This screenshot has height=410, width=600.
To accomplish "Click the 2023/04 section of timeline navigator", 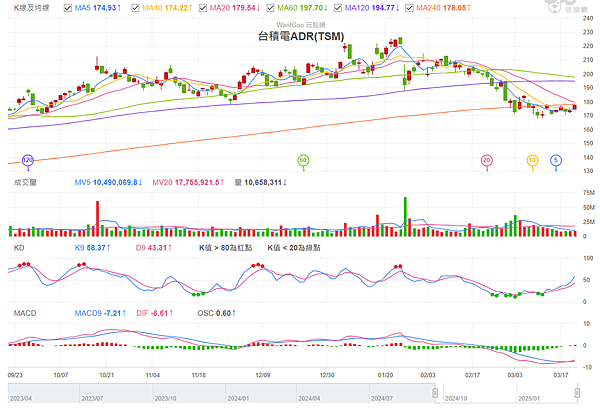I will click(x=44, y=393).
